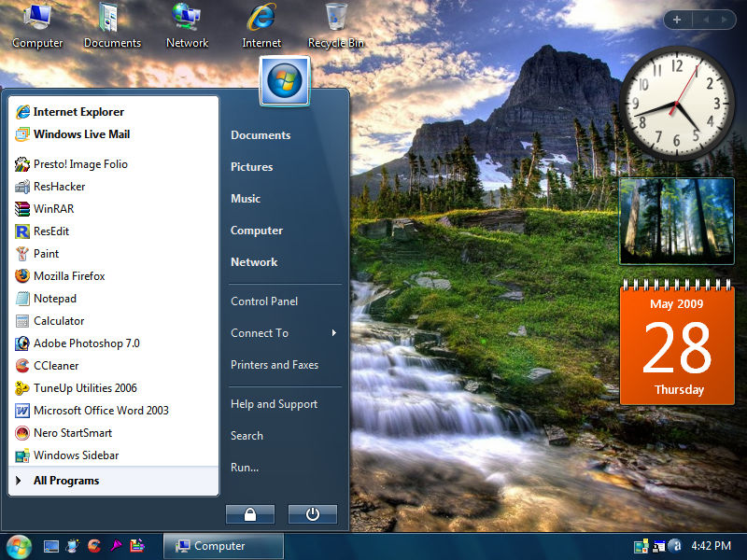Click the analog clock gadget

[x=676, y=104]
